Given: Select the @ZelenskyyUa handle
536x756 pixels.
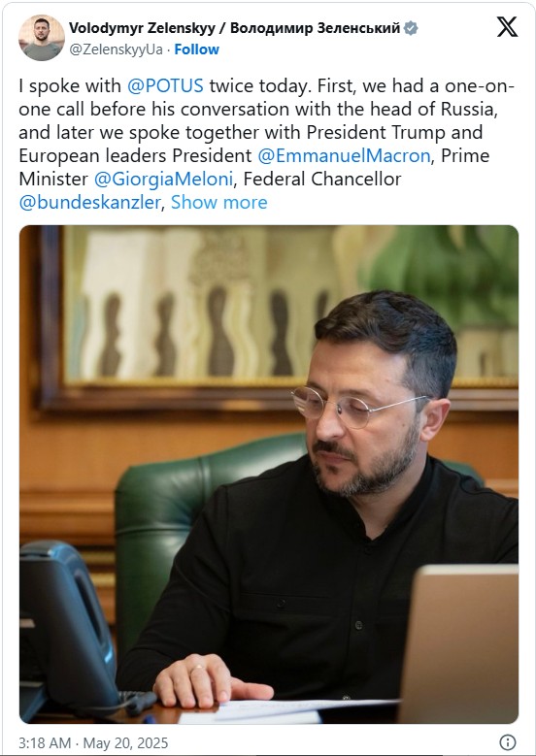Looking at the screenshot, I should (116, 49).
